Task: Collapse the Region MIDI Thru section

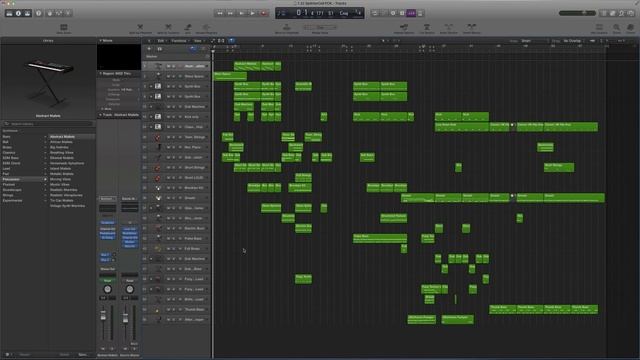Action: pos(100,73)
